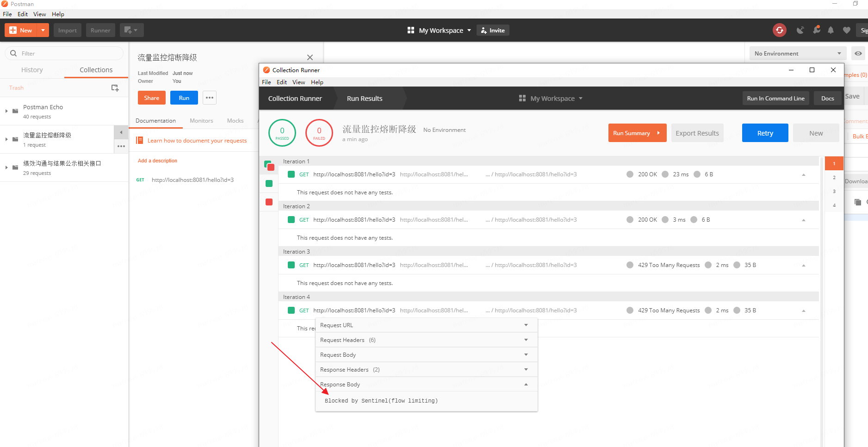Open the Trash link

click(x=16, y=88)
